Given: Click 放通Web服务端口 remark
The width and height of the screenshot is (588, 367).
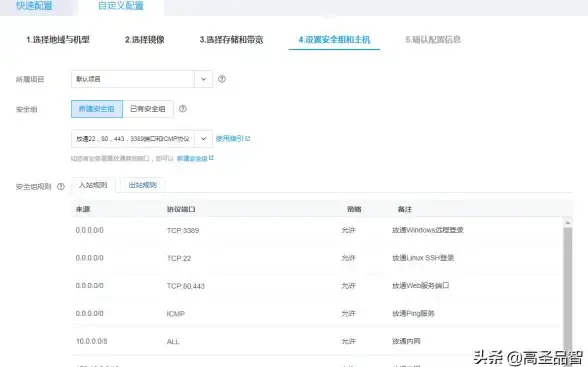Looking at the screenshot, I should click(x=421, y=286).
